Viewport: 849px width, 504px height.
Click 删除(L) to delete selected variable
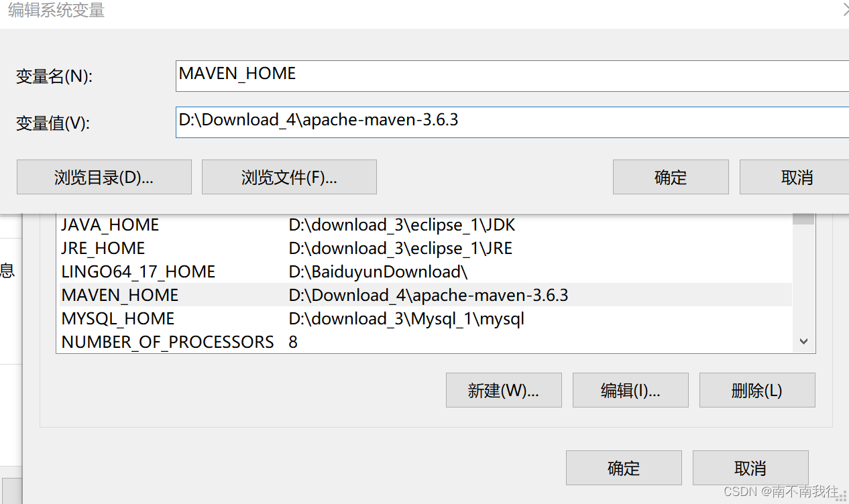point(756,389)
